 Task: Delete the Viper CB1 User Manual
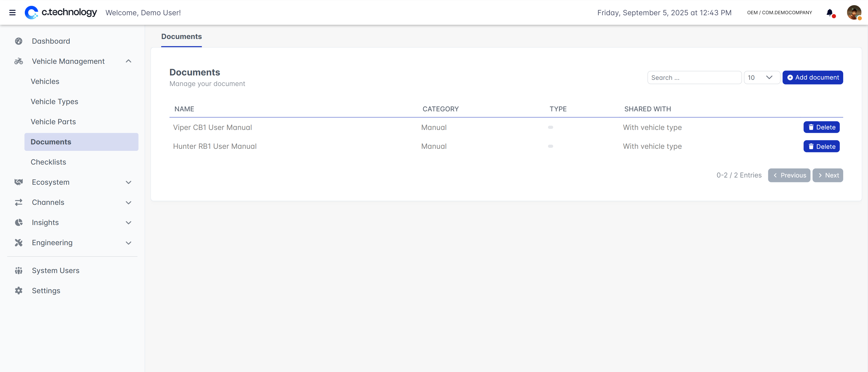821,127
